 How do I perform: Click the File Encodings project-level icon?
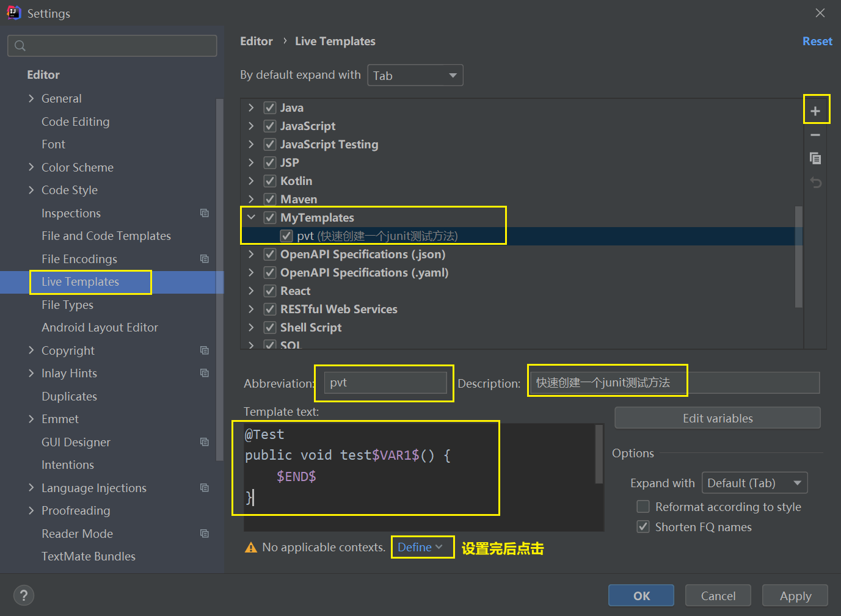click(x=205, y=259)
